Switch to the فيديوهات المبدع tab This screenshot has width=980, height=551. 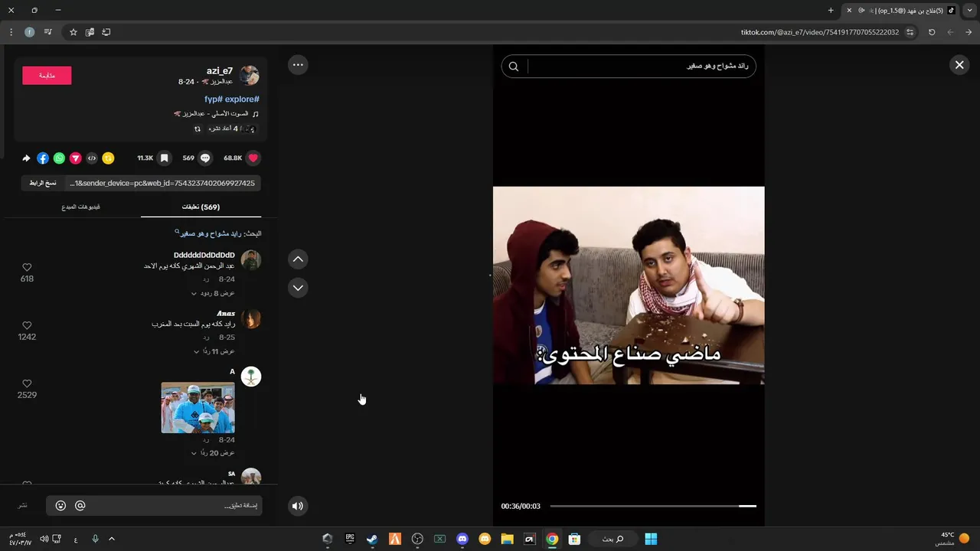pyautogui.click(x=80, y=207)
